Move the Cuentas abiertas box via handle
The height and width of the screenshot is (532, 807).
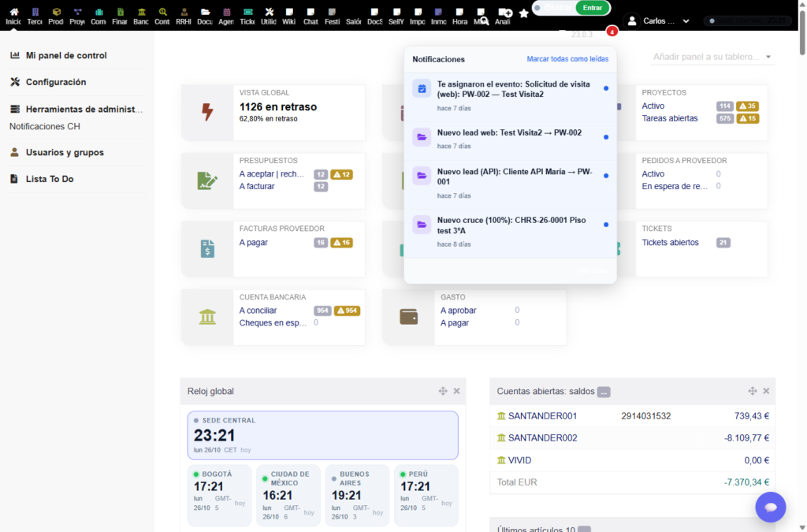tap(753, 391)
